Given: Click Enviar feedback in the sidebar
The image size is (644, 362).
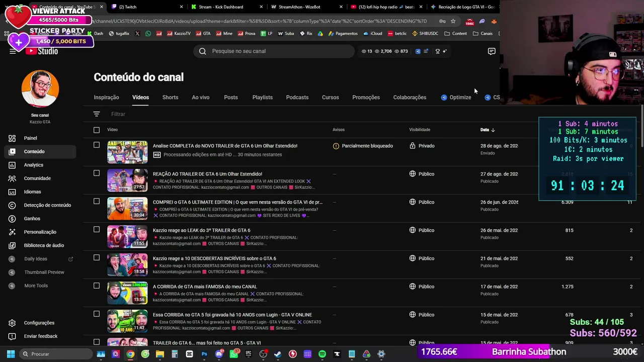Looking at the screenshot, I should [x=40, y=336].
